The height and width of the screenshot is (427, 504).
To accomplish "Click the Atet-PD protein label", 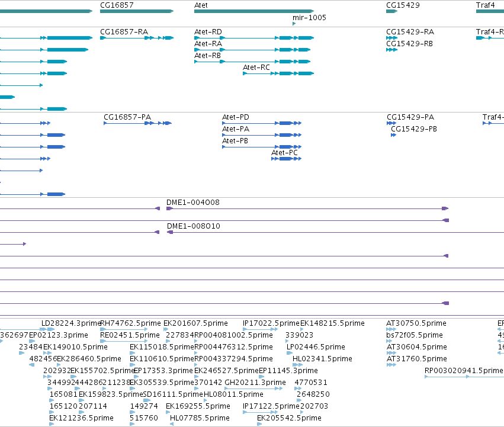I will click(x=236, y=117).
